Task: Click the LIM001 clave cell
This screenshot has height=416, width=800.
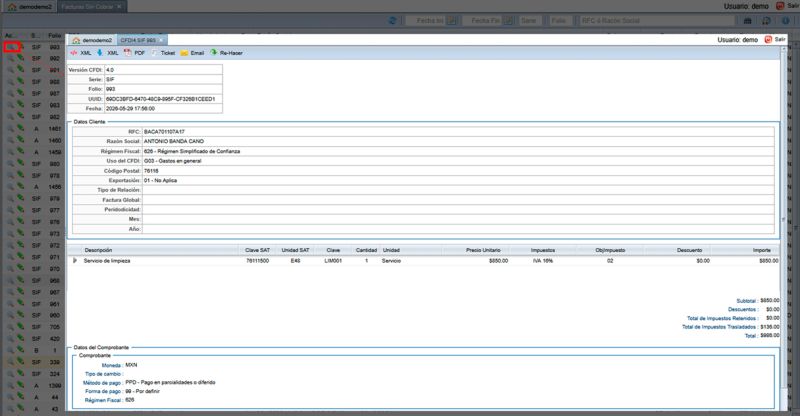Action: (333, 261)
